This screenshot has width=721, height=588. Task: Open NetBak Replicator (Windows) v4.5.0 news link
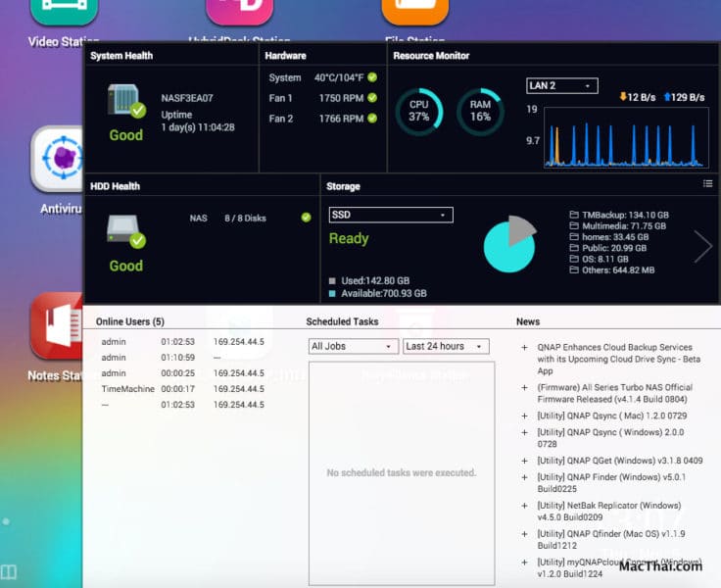[x=608, y=512]
